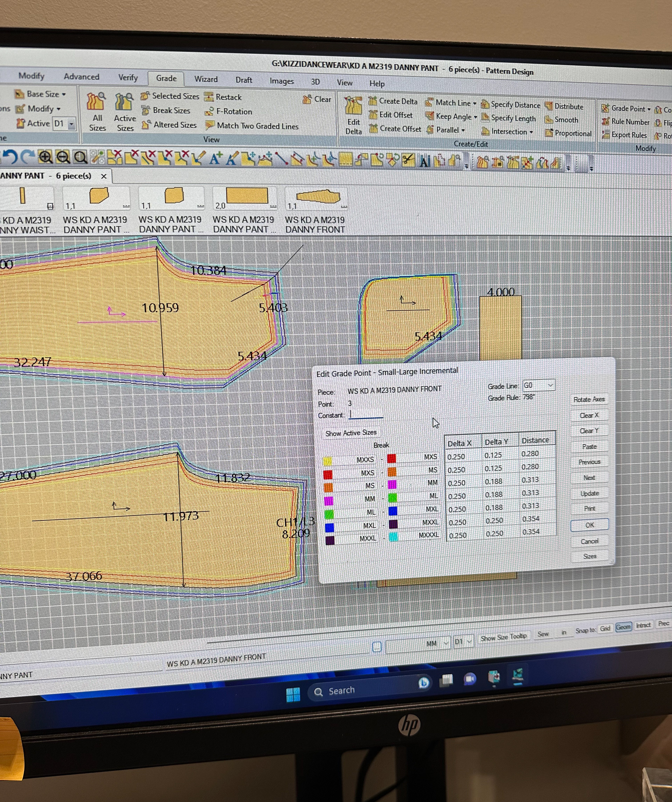This screenshot has width=672, height=802.
Task: Click the Rotate Axes button
Action: click(x=589, y=400)
